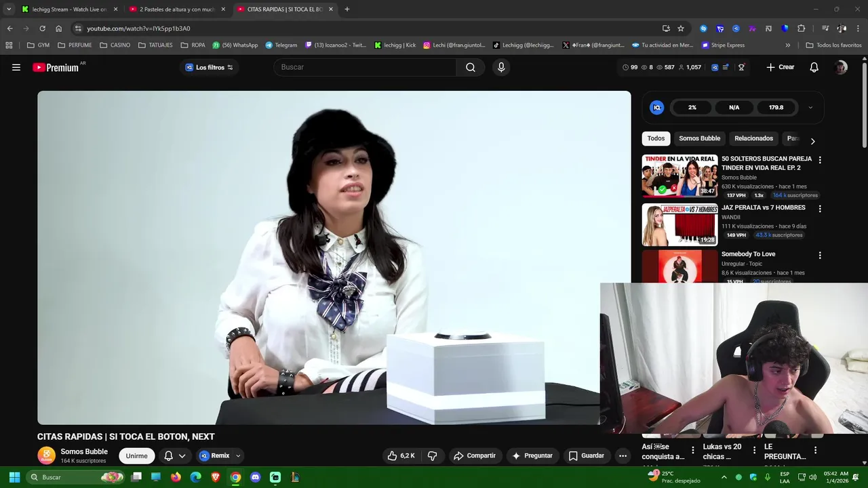Toggle system volume speaker icon
868x488 pixels.
click(x=812, y=477)
